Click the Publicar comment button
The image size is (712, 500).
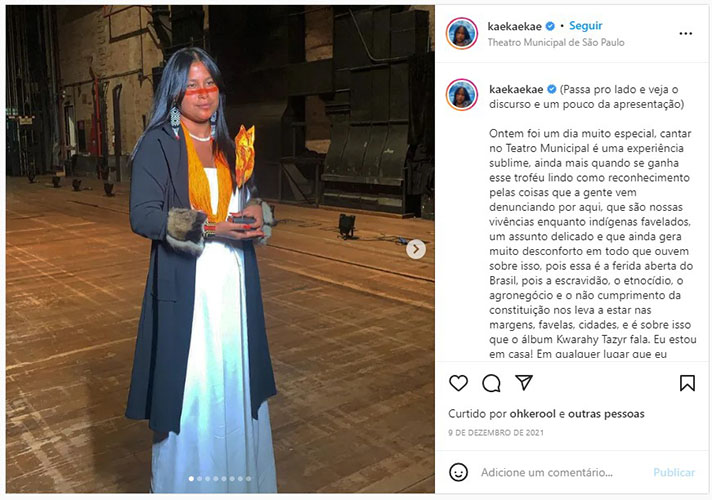(674, 473)
